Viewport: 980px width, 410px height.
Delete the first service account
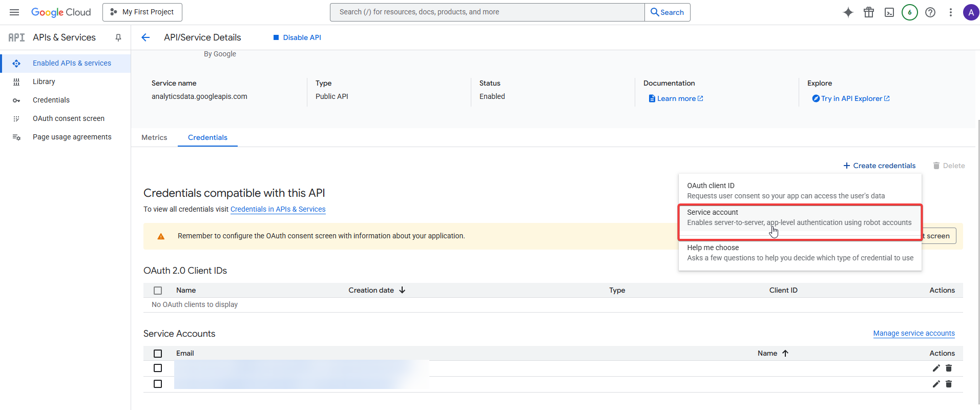(x=949, y=368)
